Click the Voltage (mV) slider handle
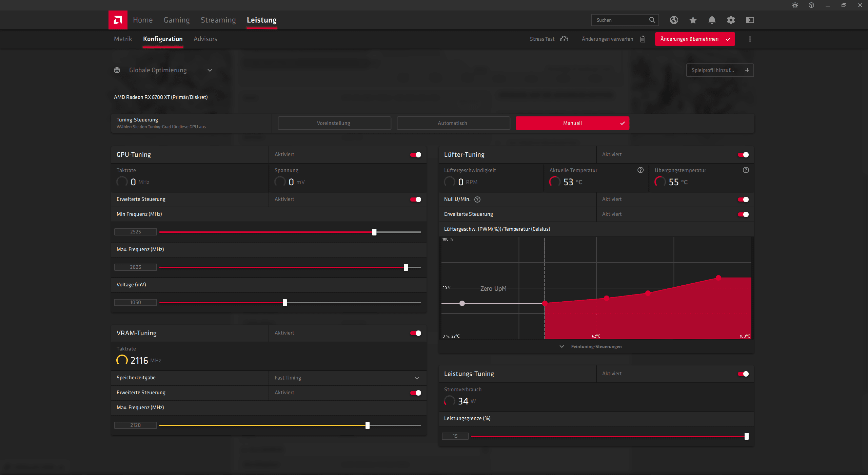Viewport: 868px width, 475px height. tap(285, 303)
